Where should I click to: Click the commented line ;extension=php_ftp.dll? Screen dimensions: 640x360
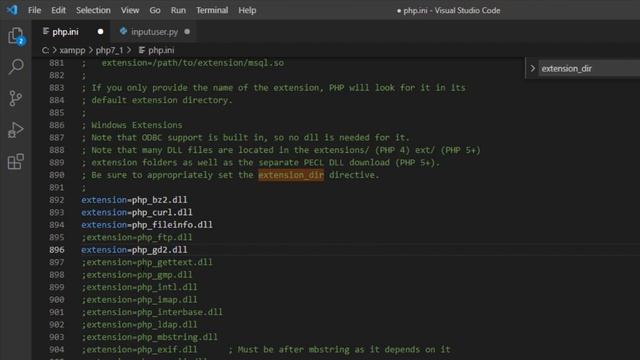pos(136,237)
